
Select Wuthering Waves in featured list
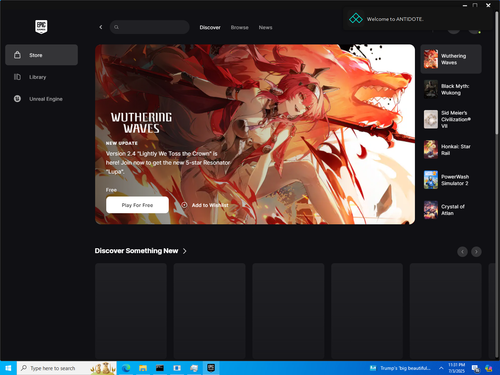click(x=451, y=59)
